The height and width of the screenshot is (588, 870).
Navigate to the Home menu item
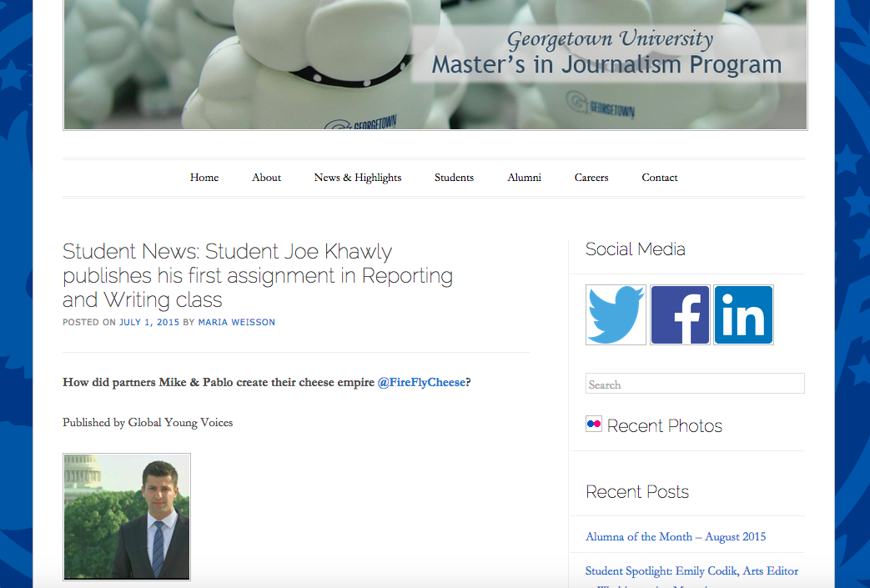(x=204, y=178)
